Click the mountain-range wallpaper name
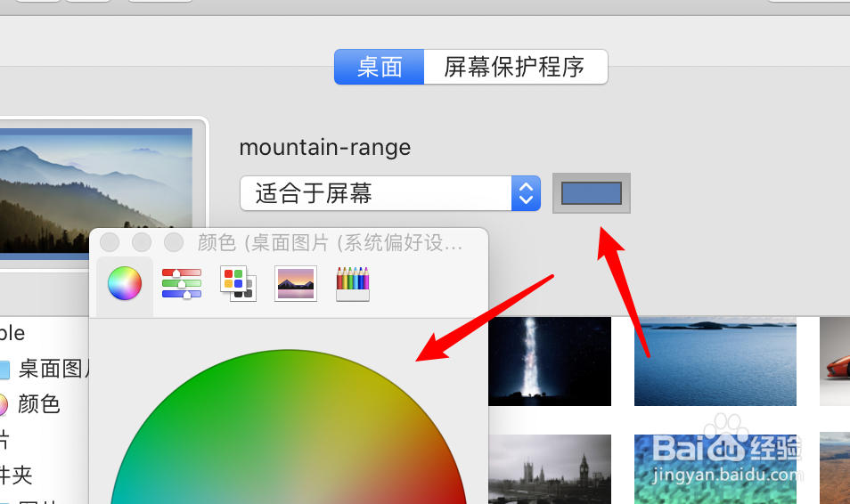Viewport: 850px width, 504px height. tap(325, 148)
